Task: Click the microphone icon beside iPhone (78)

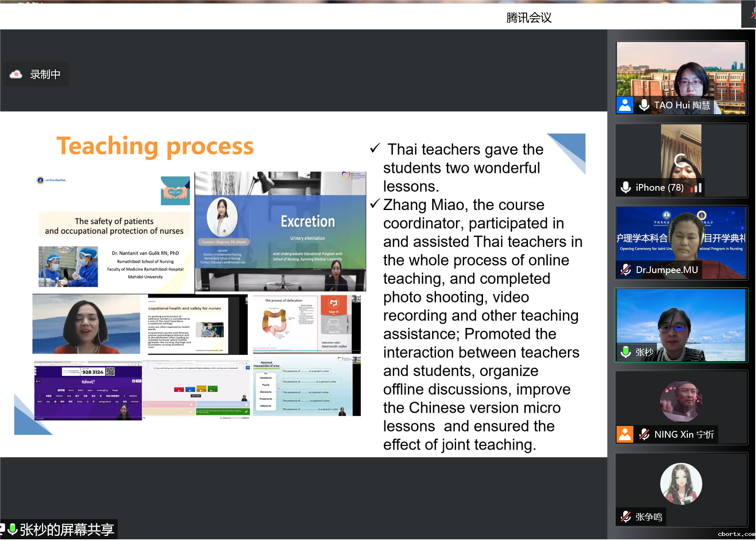Action: pos(626,187)
